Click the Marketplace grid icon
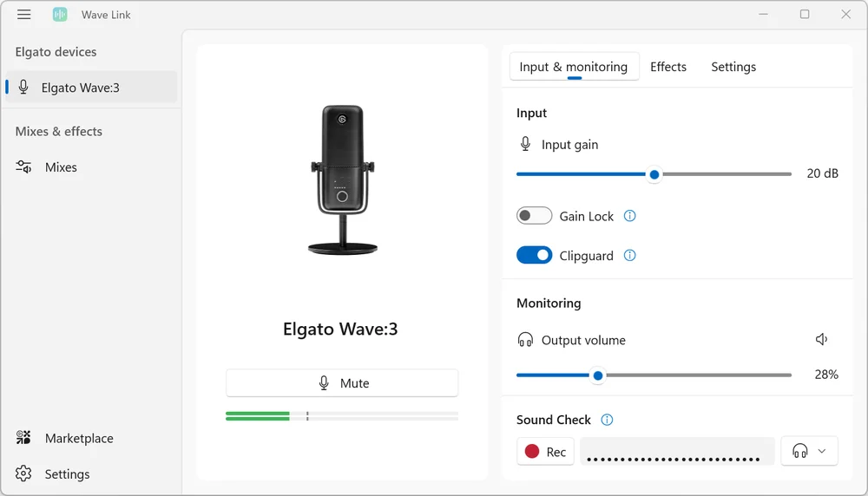The height and width of the screenshot is (496, 868). click(23, 438)
